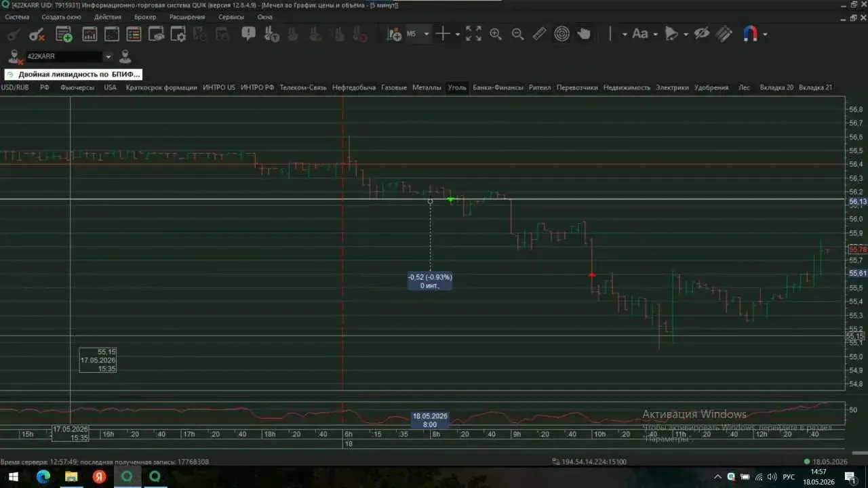Switch to the Краткосрок формации tab
868x488 pixels.
161,87
